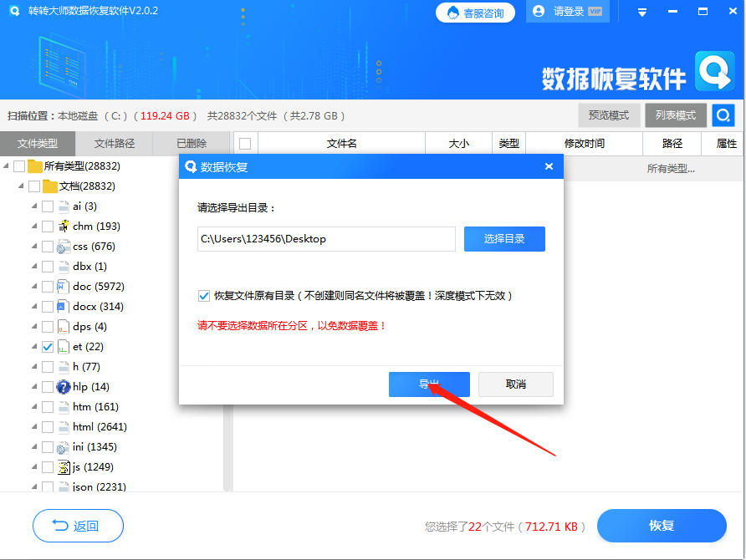Click the chm file type icon
This screenshot has width=746, height=560.
pos(63,226)
